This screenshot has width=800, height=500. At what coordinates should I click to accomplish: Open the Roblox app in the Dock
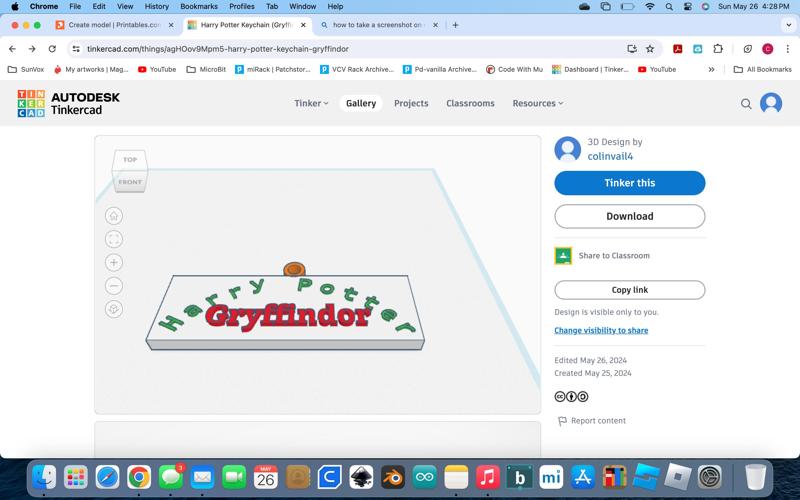point(678,478)
